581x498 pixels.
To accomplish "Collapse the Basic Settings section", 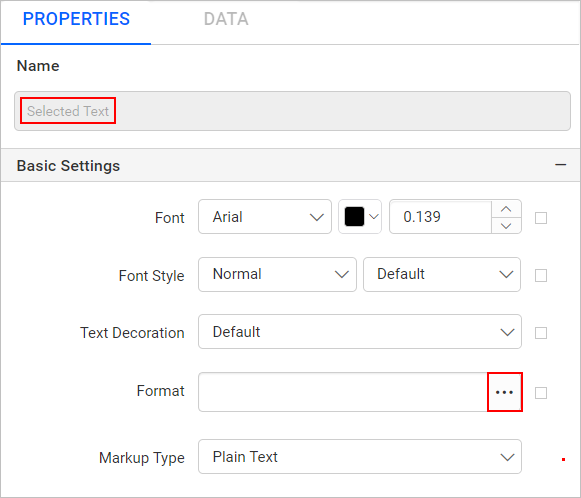I will coord(561,165).
